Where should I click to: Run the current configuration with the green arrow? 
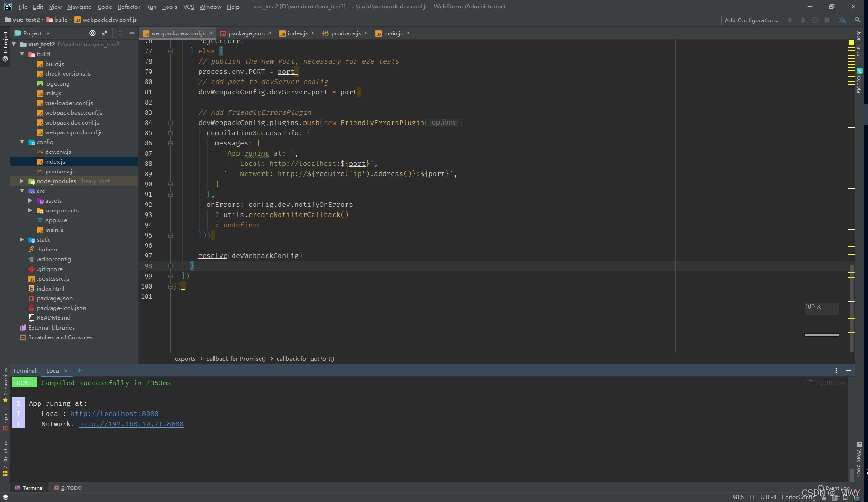click(x=791, y=20)
